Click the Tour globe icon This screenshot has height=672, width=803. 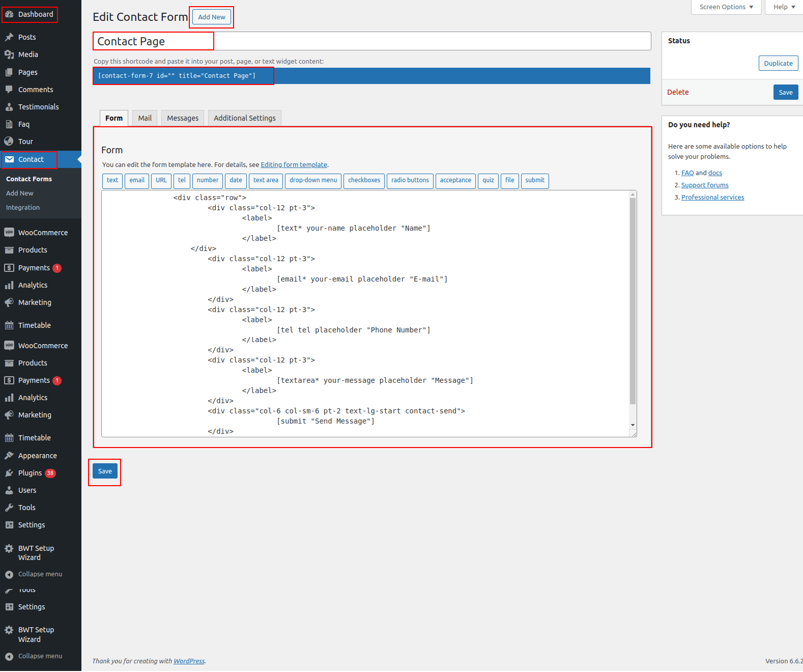(x=9, y=142)
